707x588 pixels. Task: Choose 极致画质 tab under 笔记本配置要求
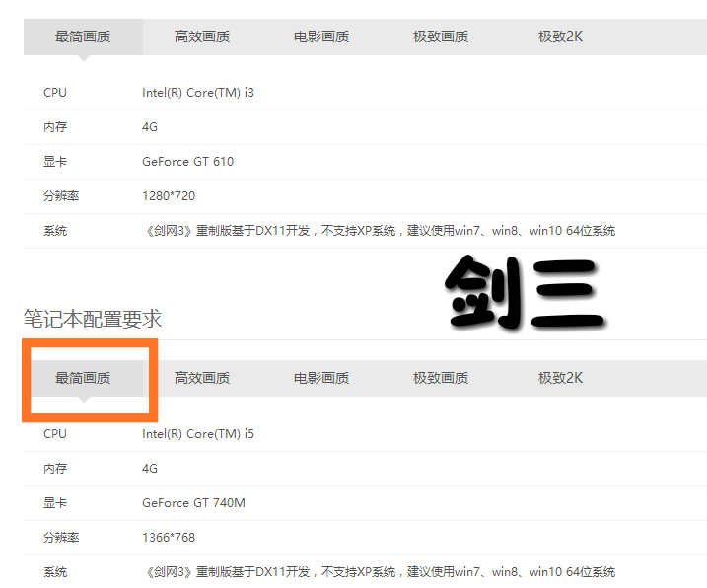(441, 378)
